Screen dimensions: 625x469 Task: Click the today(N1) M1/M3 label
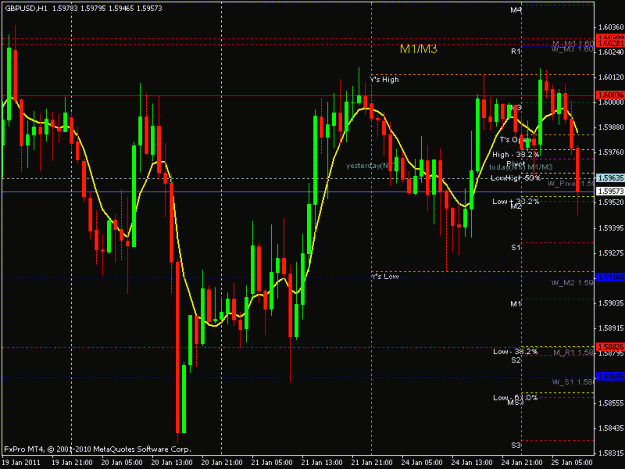coord(521,167)
